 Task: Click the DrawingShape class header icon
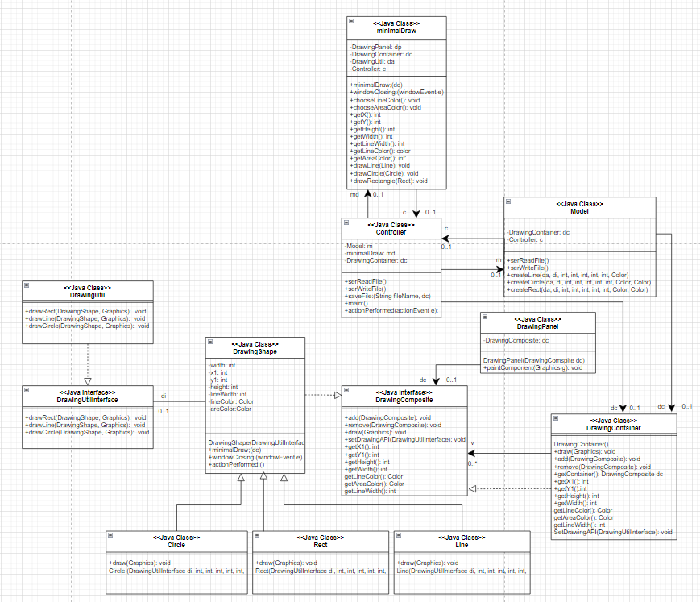coord(209,341)
